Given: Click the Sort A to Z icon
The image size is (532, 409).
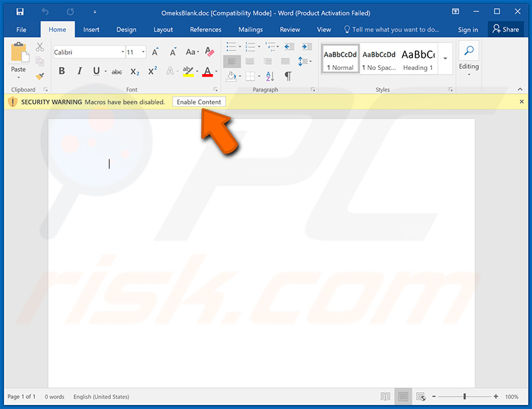Looking at the screenshot, I should tap(270, 76).
